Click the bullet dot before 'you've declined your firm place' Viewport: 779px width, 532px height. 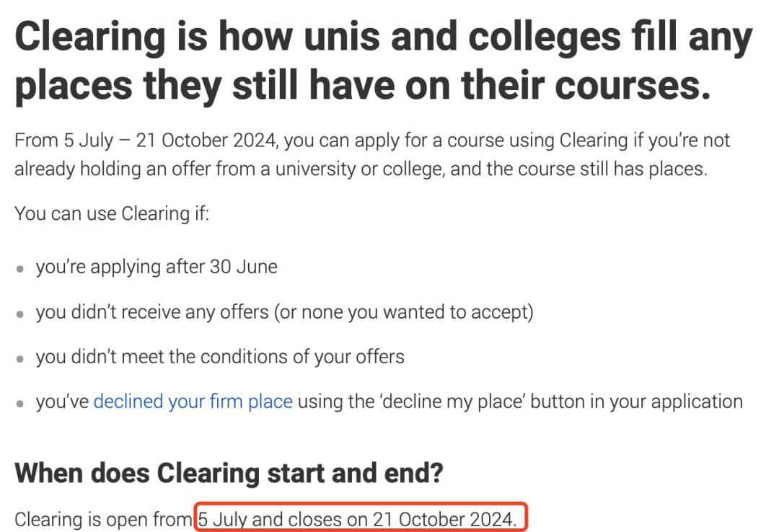[x=20, y=404]
